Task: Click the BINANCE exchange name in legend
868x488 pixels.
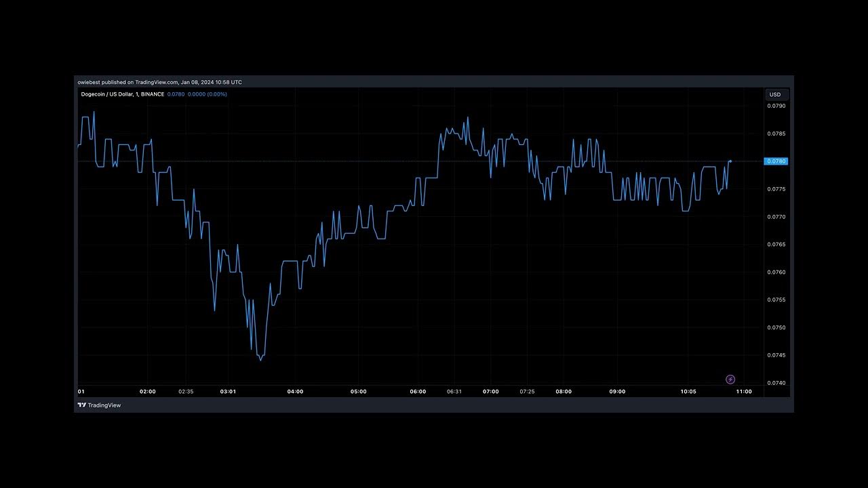Action: 153,94
